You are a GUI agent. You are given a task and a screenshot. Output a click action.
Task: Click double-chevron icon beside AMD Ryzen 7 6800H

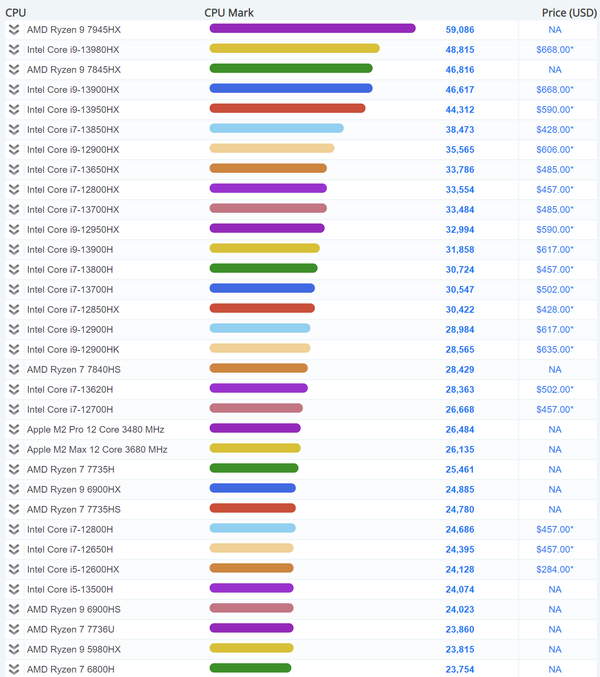pyautogui.click(x=14, y=669)
